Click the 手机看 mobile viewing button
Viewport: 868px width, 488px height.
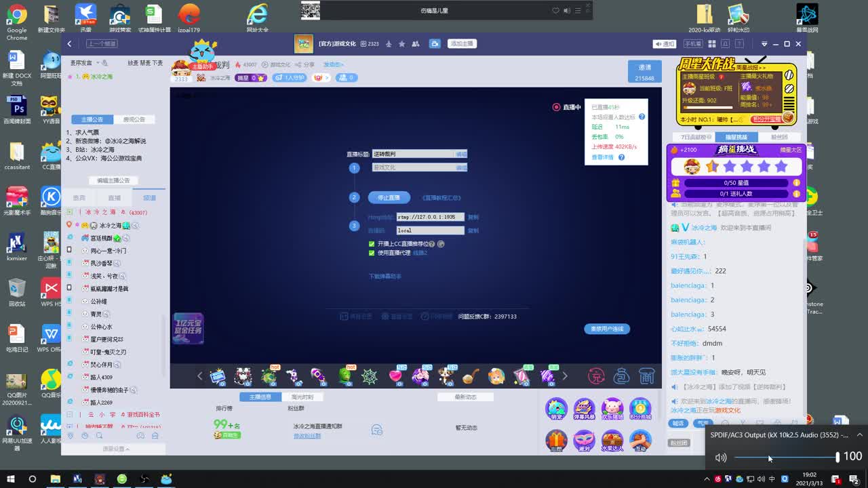point(692,43)
